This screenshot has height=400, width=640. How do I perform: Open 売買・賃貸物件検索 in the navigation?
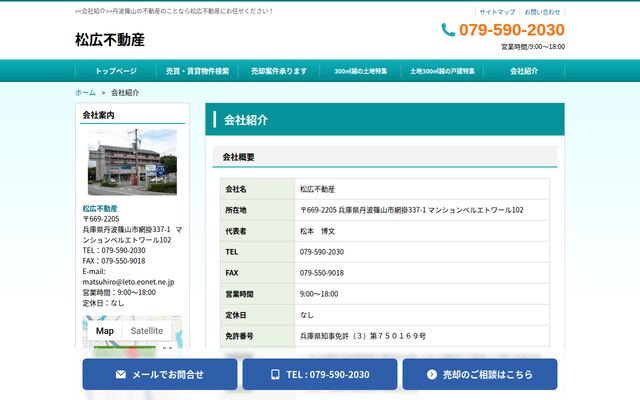(198, 71)
